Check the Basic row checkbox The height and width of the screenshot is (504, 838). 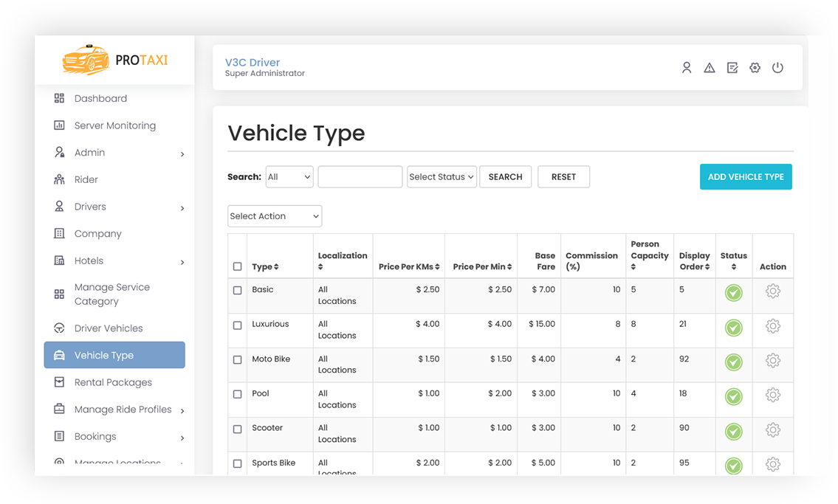click(237, 291)
